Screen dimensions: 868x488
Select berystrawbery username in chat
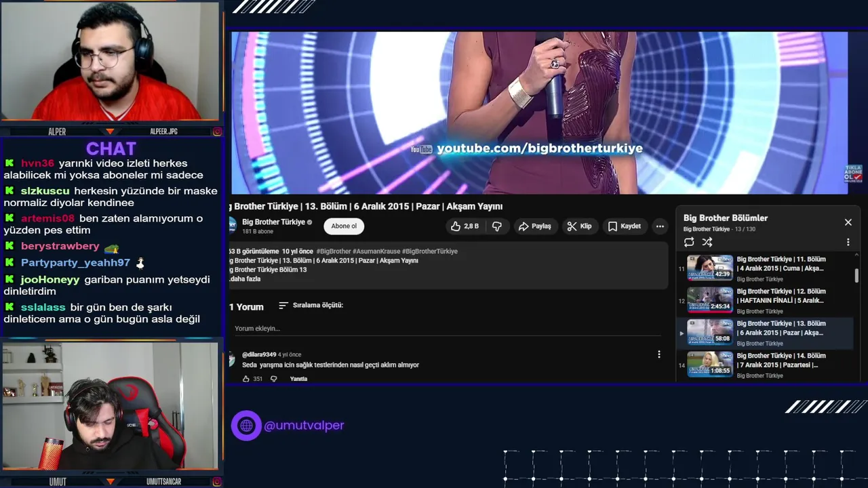click(60, 246)
